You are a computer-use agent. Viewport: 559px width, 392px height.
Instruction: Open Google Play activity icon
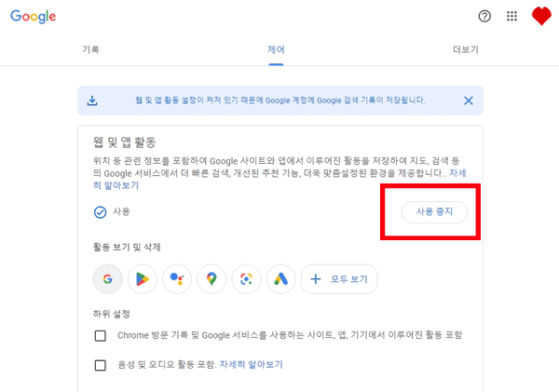click(x=143, y=279)
